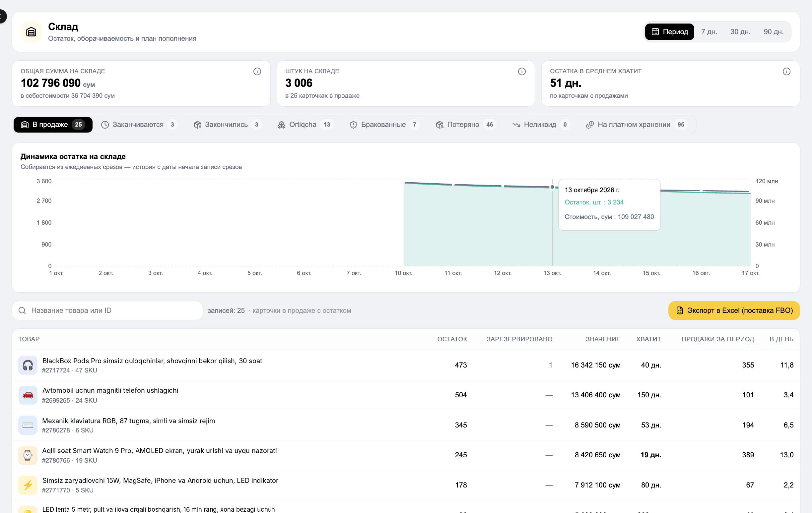
Task: Focus the Название товара или ID search field
Action: tap(107, 311)
